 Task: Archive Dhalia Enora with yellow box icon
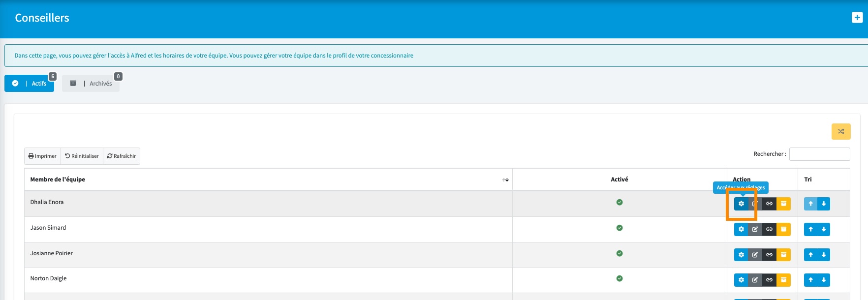[783, 204]
